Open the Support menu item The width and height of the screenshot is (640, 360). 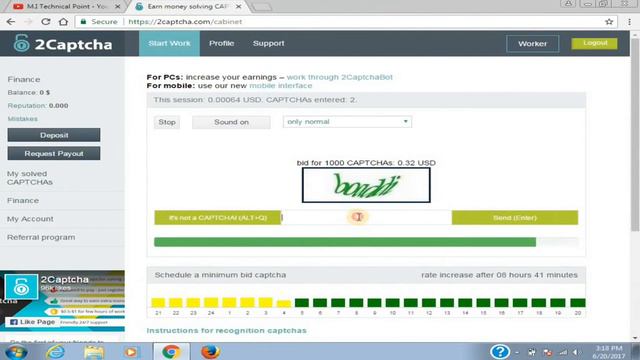point(269,43)
